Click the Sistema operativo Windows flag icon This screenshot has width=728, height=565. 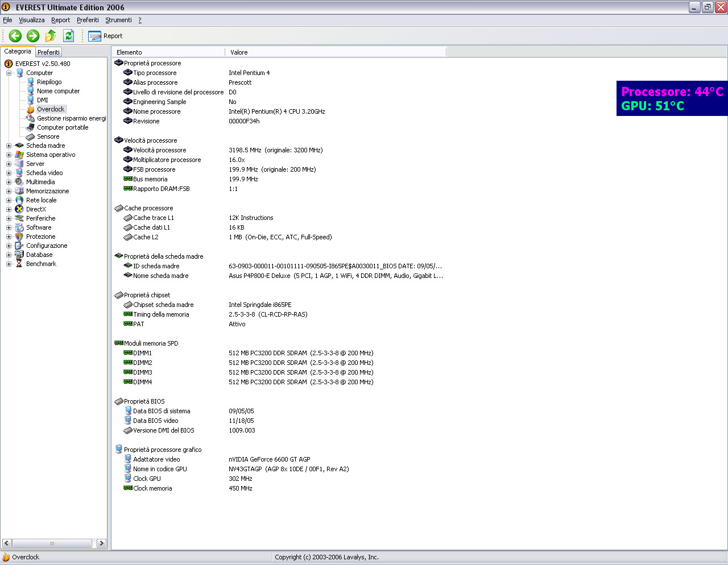coord(19,155)
